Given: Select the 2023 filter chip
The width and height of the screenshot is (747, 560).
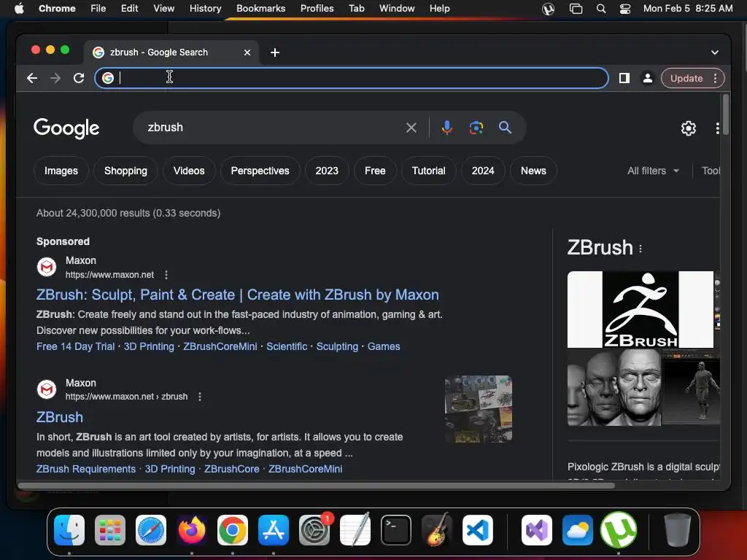Looking at the screenshot, I should tap(327, 171).
